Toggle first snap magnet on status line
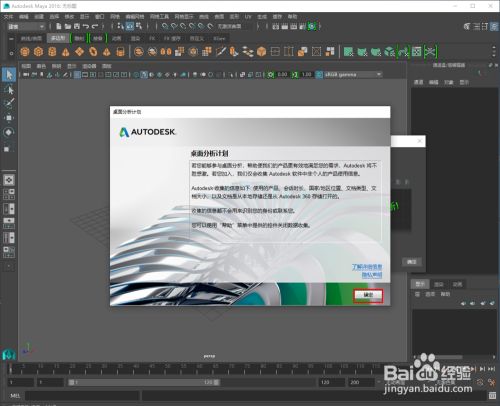This screenshot has width=500, height=406. click(x=165, y=26)
